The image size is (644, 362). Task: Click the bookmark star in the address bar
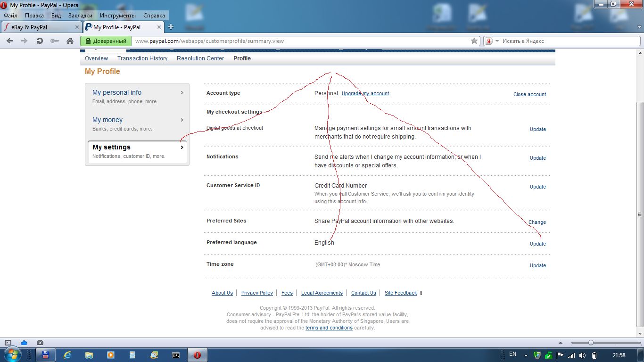point(474,41)
